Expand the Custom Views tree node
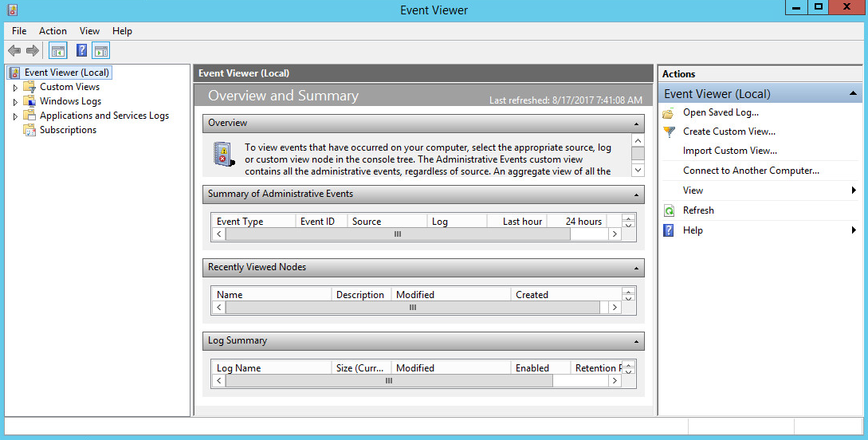868x440 pixels. (15, 88)
